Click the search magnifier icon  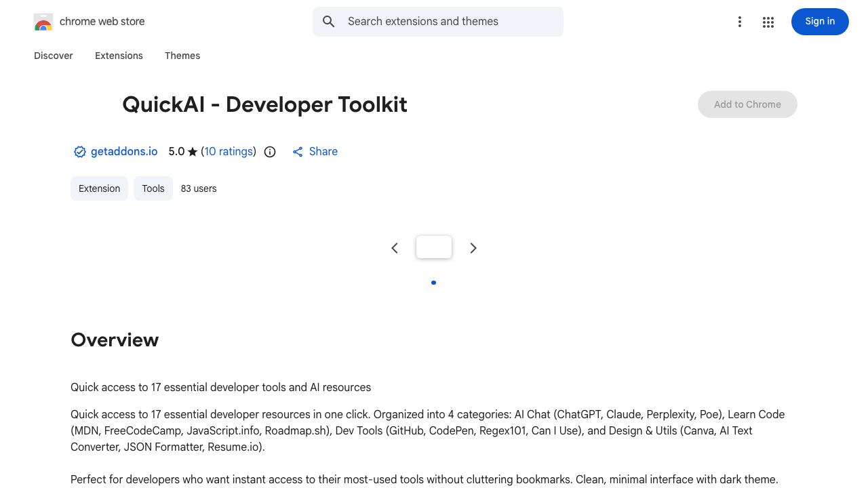329,22
